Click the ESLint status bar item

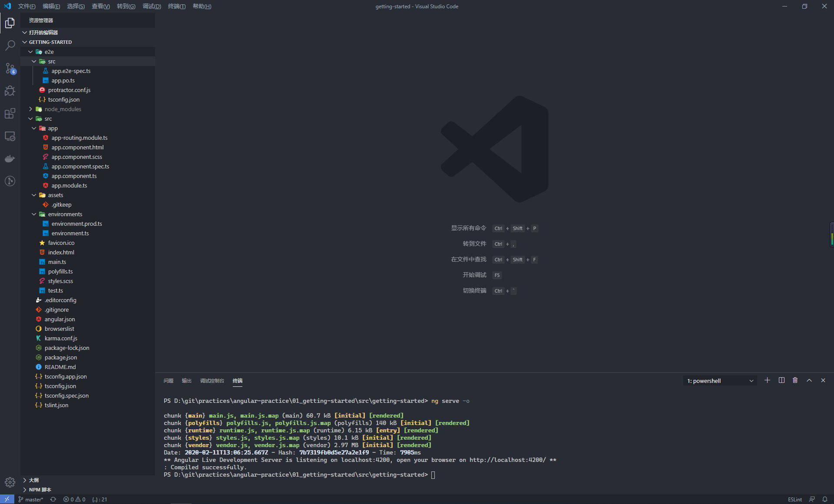point(795,499)
